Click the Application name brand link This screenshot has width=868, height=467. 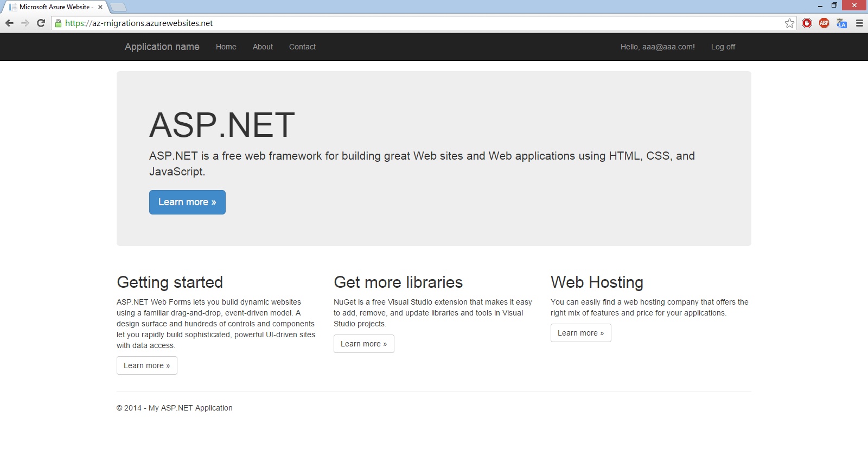coord(162,47)
